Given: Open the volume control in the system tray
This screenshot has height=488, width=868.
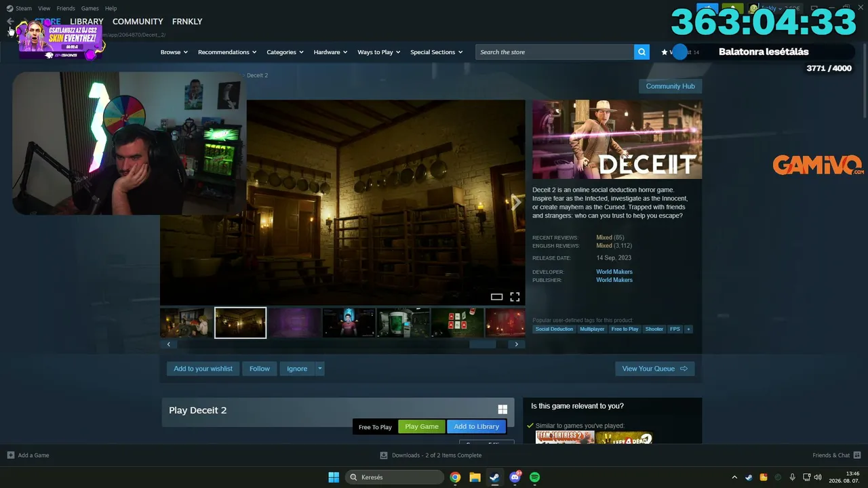Looking at the screenshot, I should coord(818,477).
